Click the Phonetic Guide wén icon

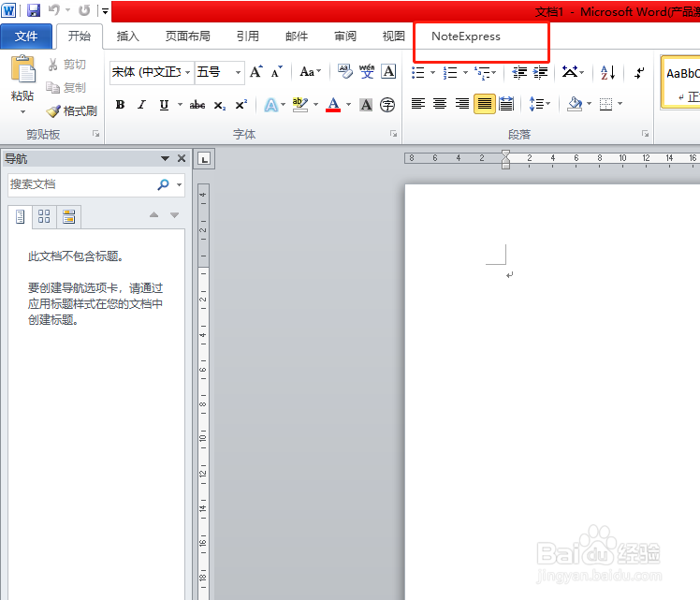(x=367, y=71)
